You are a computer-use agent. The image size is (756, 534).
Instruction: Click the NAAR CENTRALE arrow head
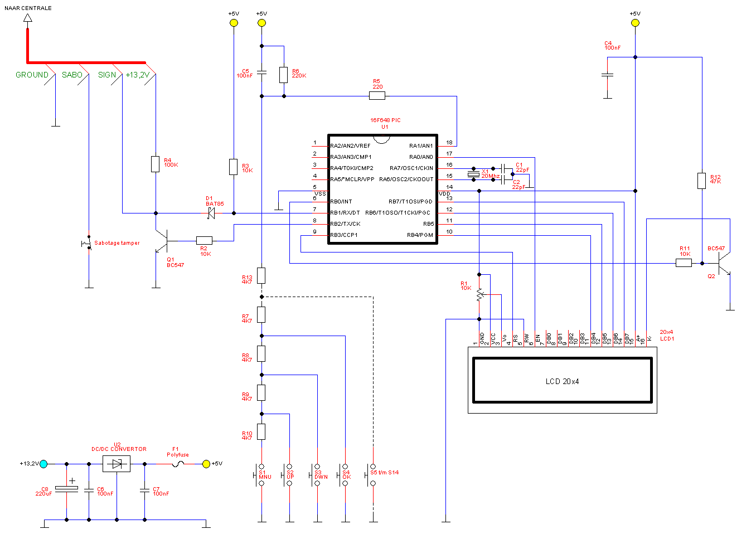click(27, 18)
